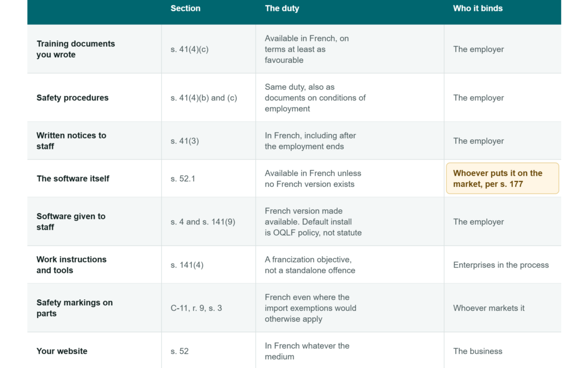Click the 'Your website' row label
This screenshot has height=368, width=588.
click(62, 351)
